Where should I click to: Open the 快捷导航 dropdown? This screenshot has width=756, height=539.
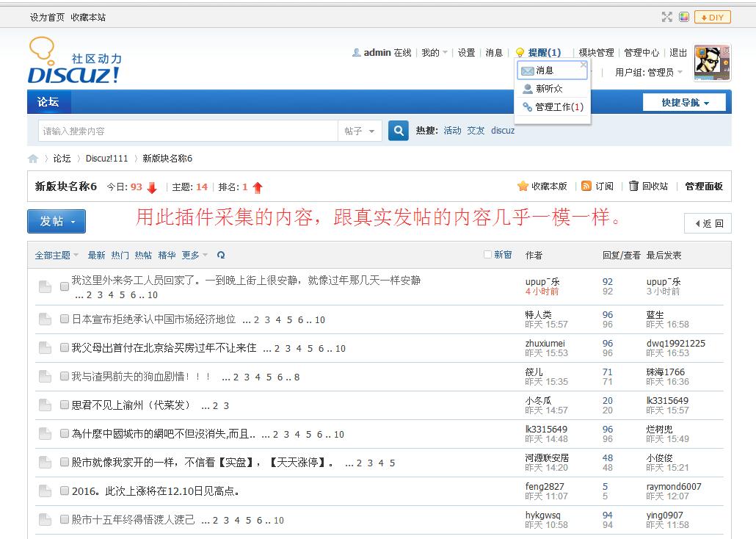[x=684, y=102]
